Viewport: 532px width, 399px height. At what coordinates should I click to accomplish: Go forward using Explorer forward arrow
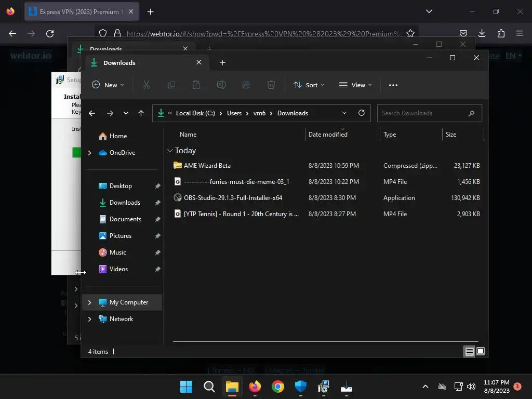click(110, 113)
